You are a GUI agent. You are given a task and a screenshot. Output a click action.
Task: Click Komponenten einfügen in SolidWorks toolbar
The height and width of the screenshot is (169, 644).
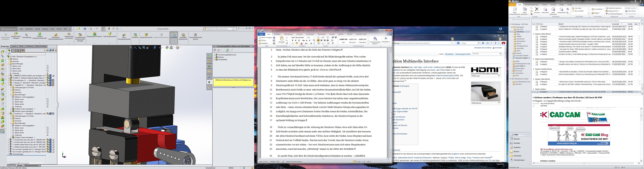tap(16, 36)
